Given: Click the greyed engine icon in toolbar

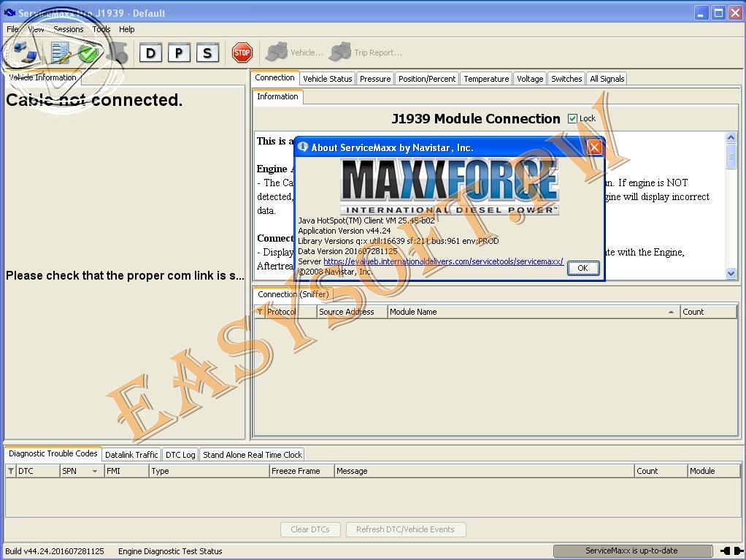Looking at the screenshot, I should (118, 53).
